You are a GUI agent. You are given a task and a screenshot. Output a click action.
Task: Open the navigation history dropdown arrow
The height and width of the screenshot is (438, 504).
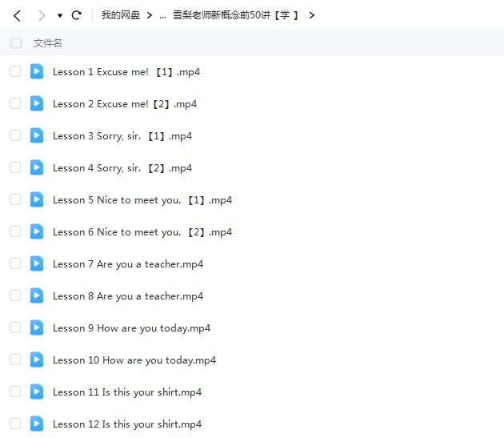pyautogui.click(x=60, y=15)
